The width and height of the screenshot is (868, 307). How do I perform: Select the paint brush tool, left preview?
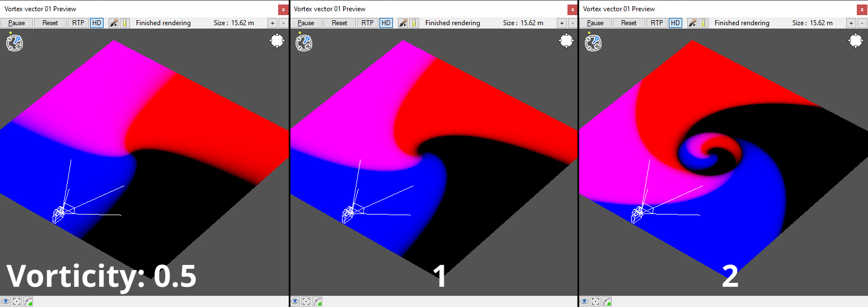pyautogui.click(x=113, y=23)
